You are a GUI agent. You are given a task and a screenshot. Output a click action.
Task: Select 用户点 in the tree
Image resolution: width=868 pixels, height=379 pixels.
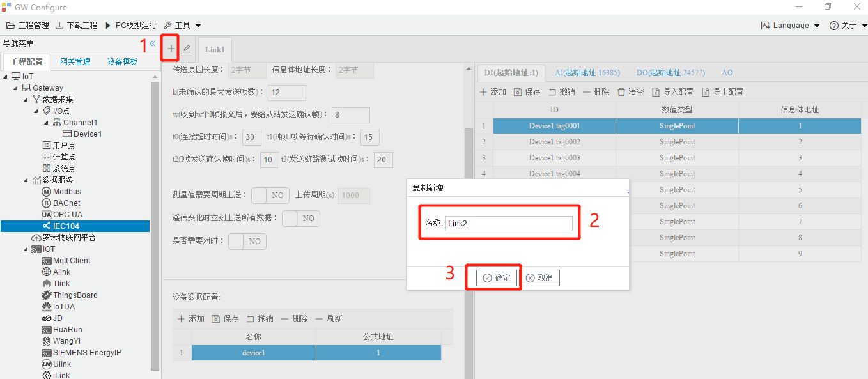pos(59,146)
